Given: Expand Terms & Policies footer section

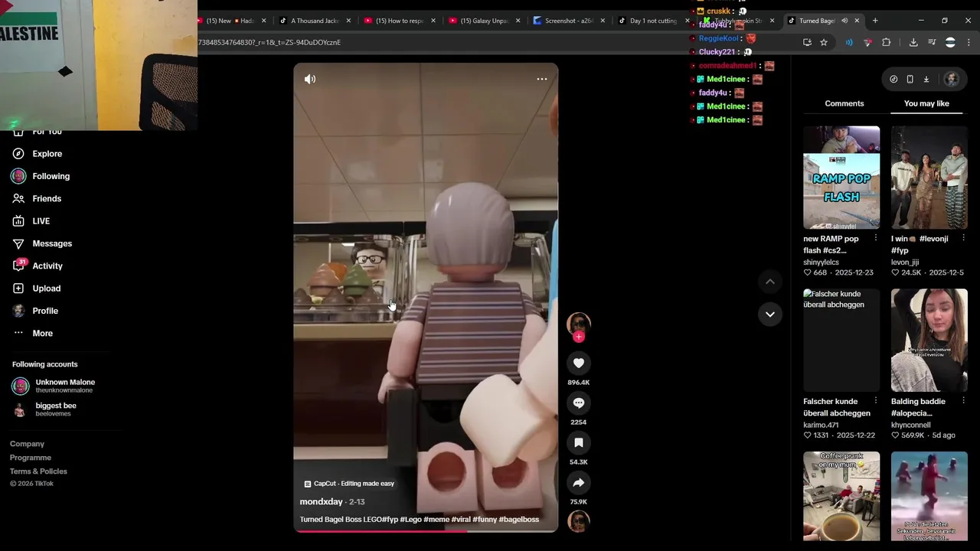Looking at the screenshot, I should point(38,471).
